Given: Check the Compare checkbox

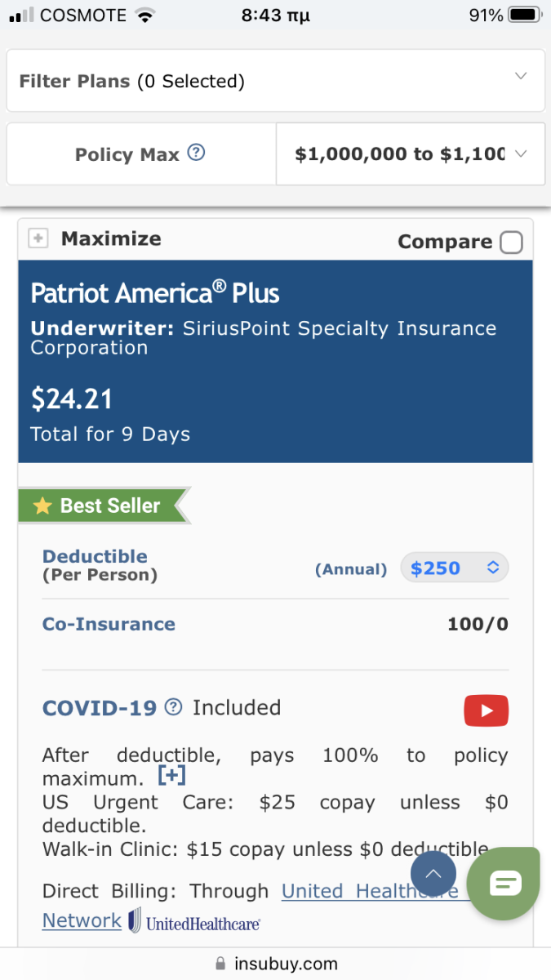Looking at the screenshot, I should (x=511, y=243).
